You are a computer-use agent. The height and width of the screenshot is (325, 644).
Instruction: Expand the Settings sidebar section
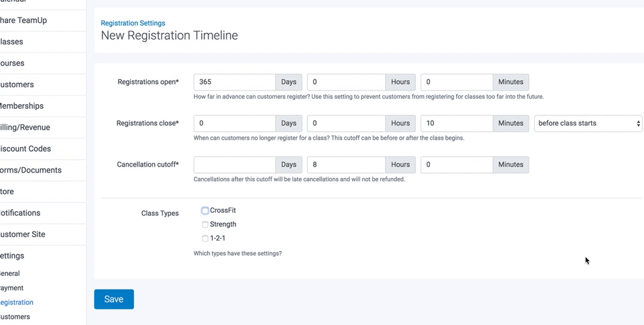pyautogui.click(x=12, y=257)
